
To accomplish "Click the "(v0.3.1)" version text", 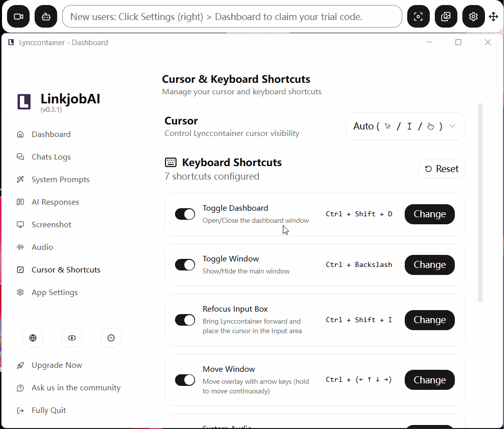I will (x=51, y=109).
